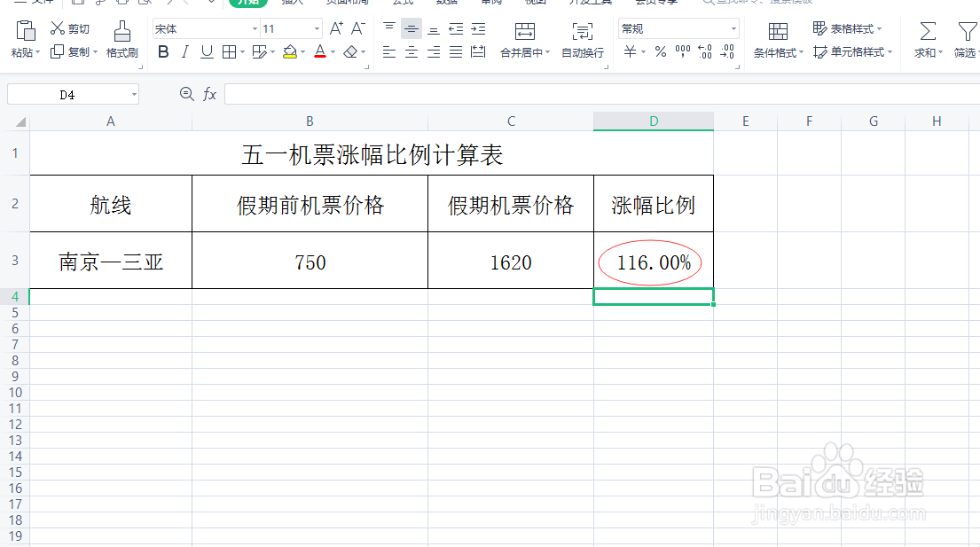Click the red font color swatch
The image size is (980, 547).
click(x=319, y=56)
